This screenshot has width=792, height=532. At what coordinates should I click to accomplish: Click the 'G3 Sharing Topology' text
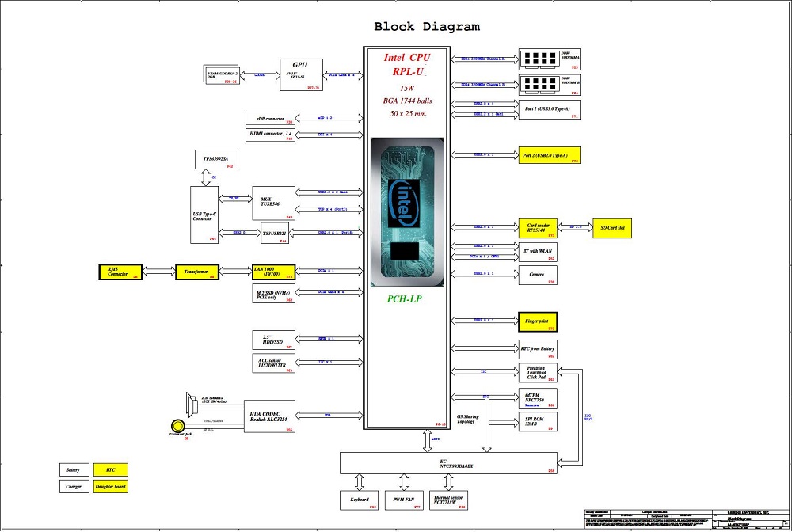pyautogui.click(x=468, y=419)
